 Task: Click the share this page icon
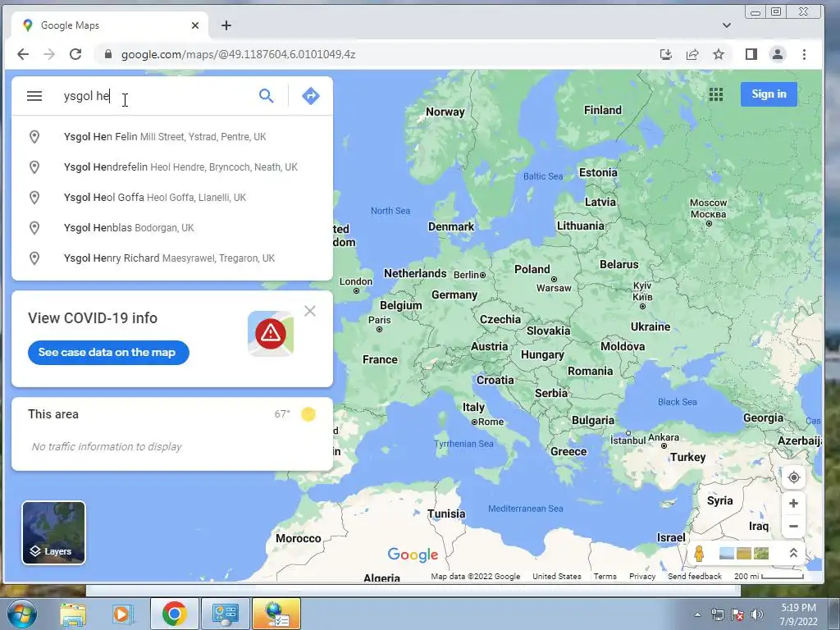(692, 54)
